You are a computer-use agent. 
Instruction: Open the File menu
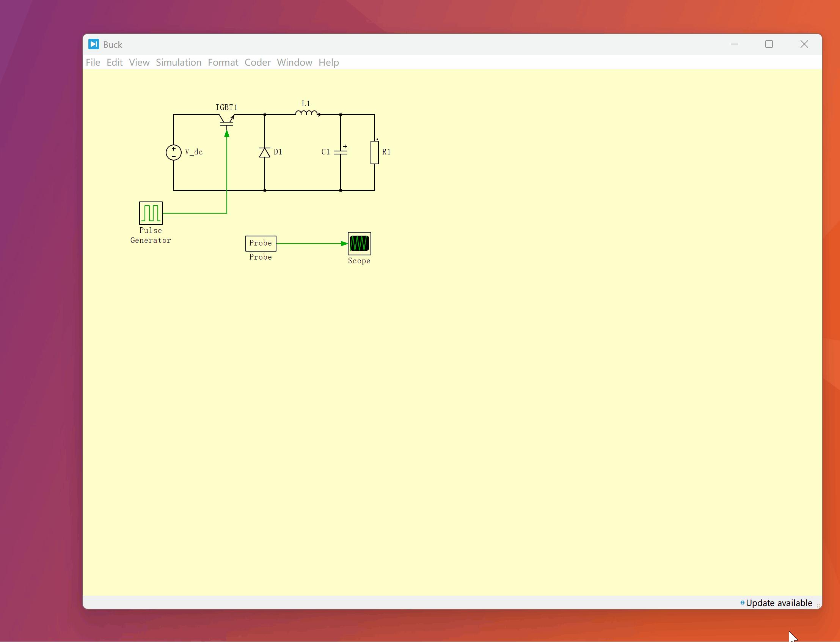coord(93,62)
